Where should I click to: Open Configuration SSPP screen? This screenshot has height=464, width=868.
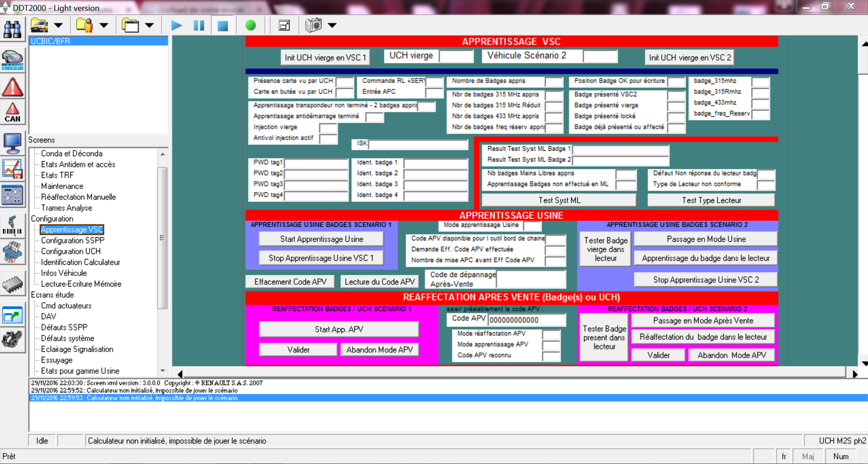coord(72,240)
